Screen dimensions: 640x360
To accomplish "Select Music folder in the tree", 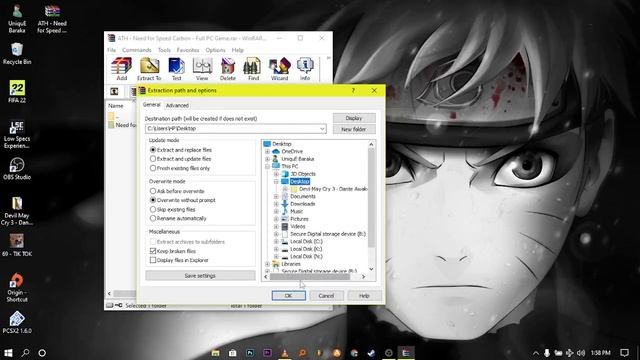I will tap(296, 211).
